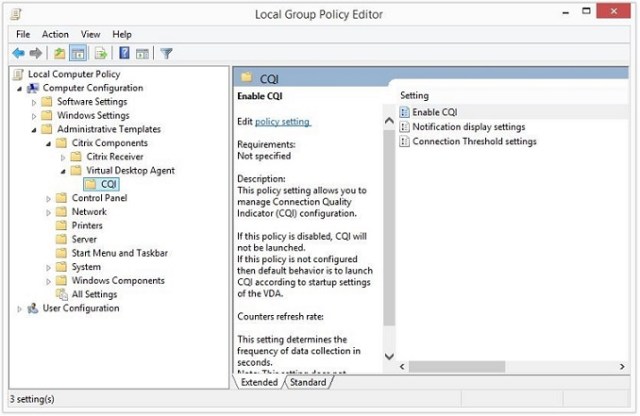The image size is (640, 416).
Task: Open Help via the blue question-mark icon
Action: (125, 53)
